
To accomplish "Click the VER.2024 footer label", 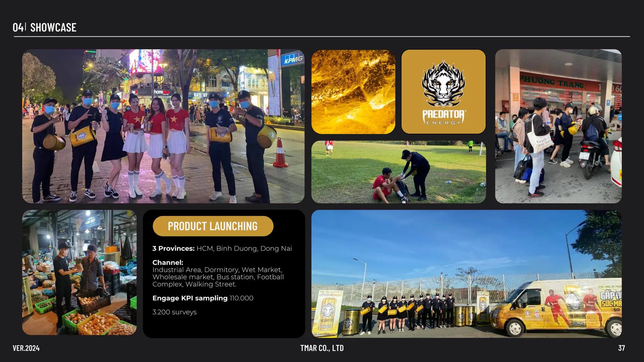I will (26, 348).
